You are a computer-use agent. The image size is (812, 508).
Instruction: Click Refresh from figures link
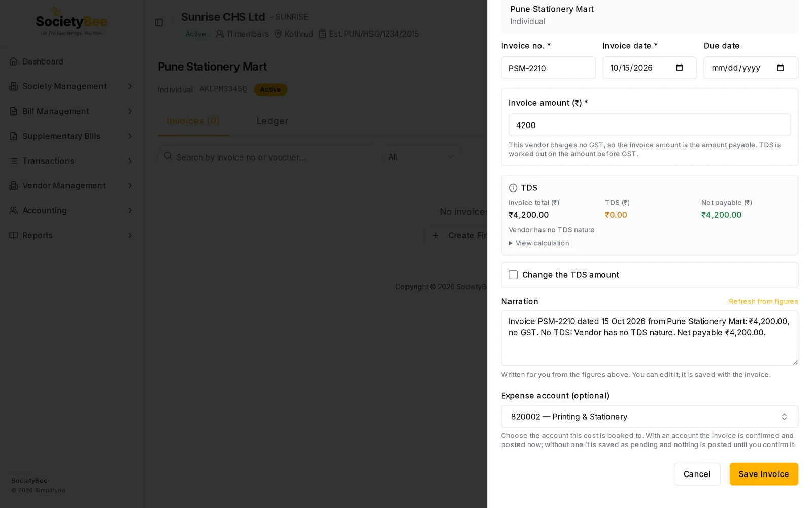point(763,301)
